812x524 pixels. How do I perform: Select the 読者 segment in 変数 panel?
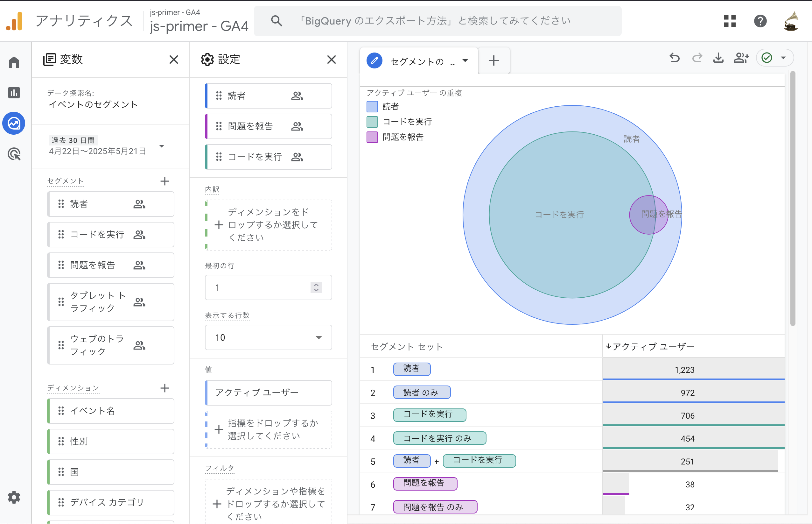111,204
